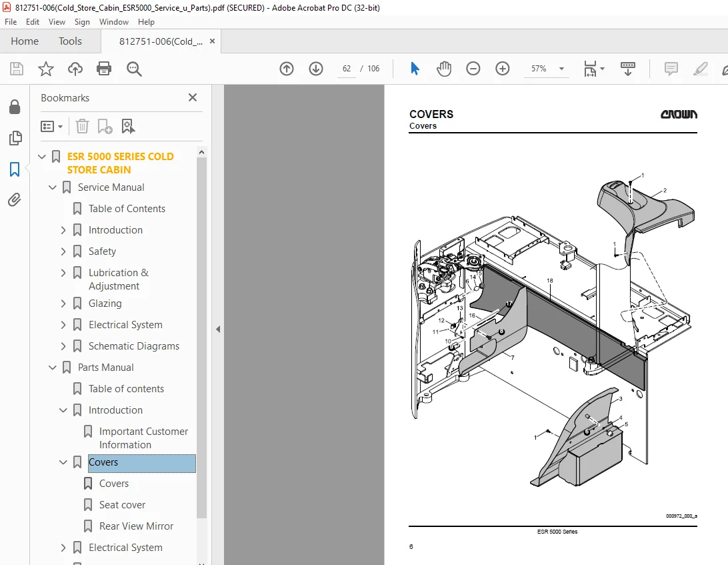Open the View menu
The height and width of the screenshot is (565, 728).
(57, 22)
